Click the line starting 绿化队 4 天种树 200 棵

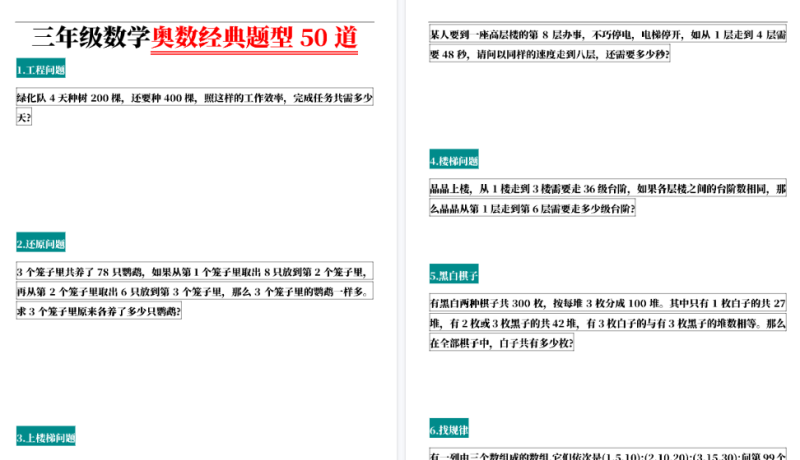(x=194, y=97)
